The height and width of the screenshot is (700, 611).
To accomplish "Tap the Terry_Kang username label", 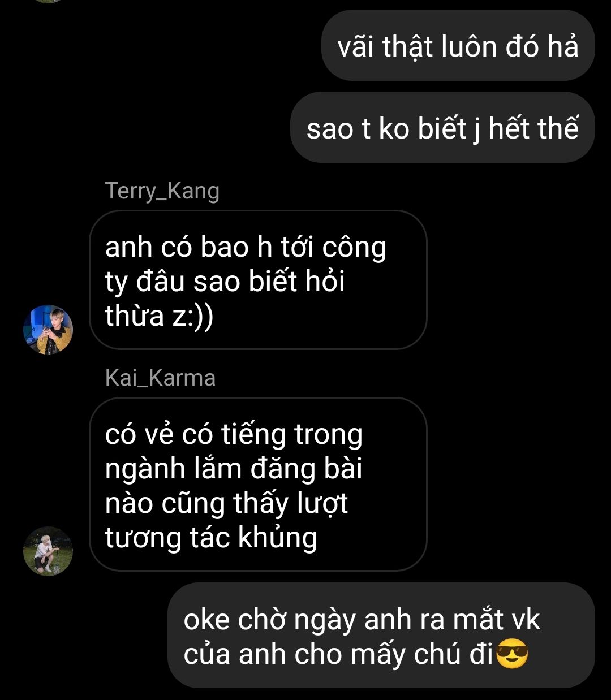I will click(162, 191).
